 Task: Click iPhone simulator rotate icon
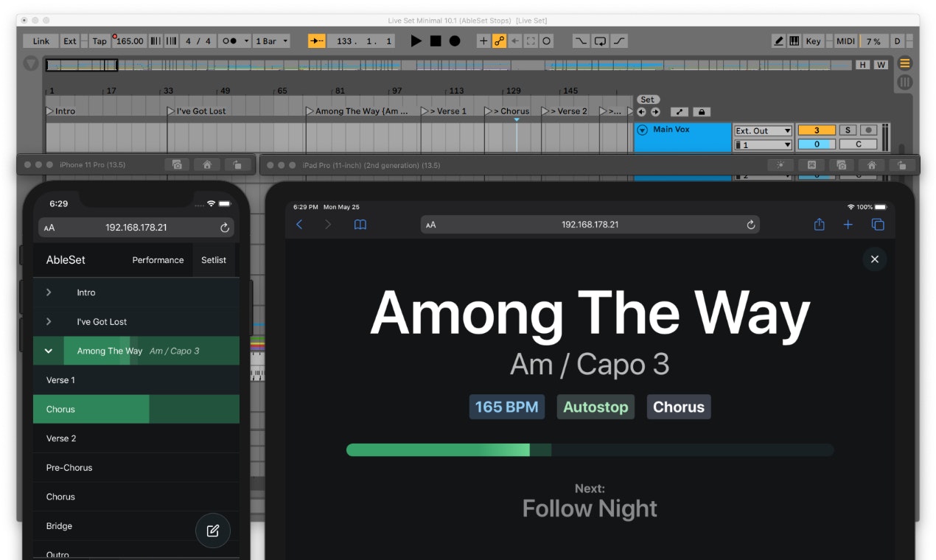[237, 165]
